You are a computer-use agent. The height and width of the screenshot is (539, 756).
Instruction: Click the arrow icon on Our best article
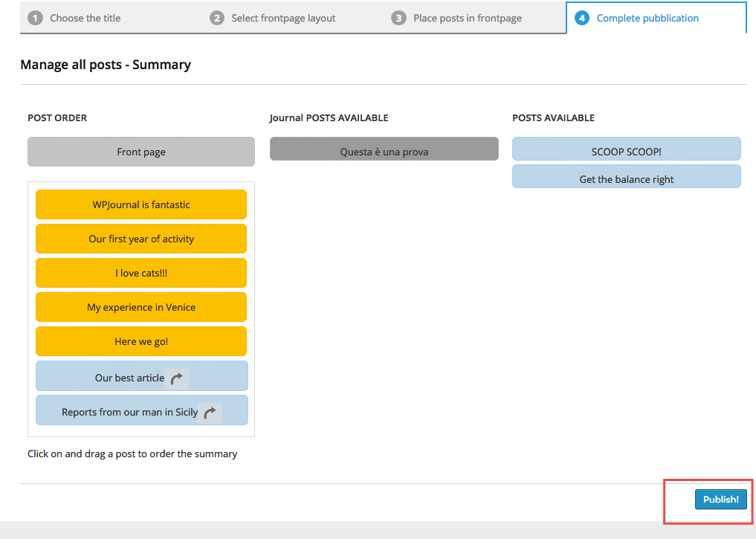(176, 378)
